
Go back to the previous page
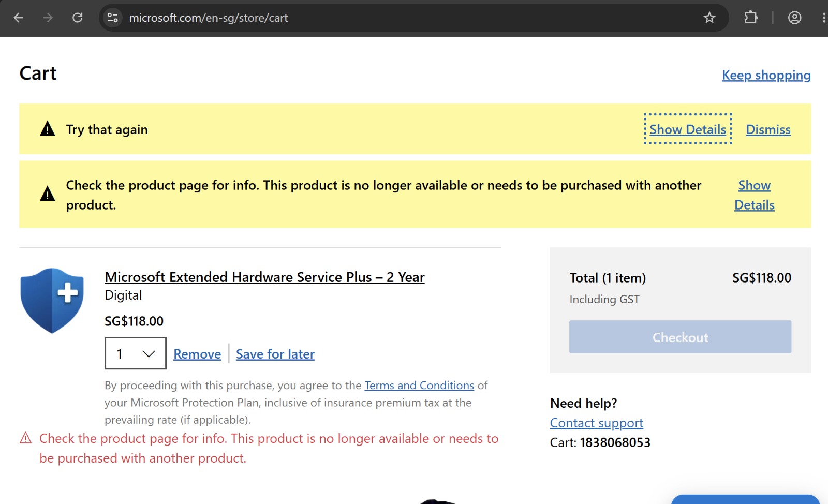tap(19, 18)
